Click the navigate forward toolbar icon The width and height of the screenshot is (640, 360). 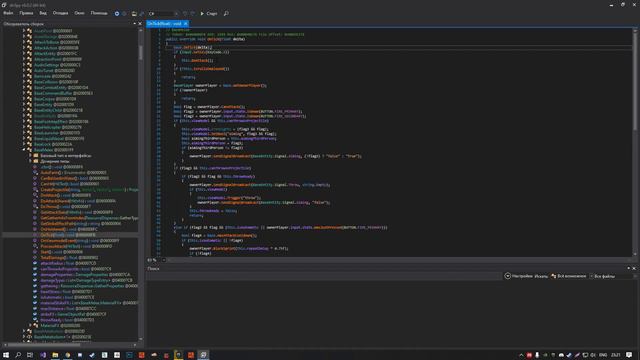coord(124,13)
